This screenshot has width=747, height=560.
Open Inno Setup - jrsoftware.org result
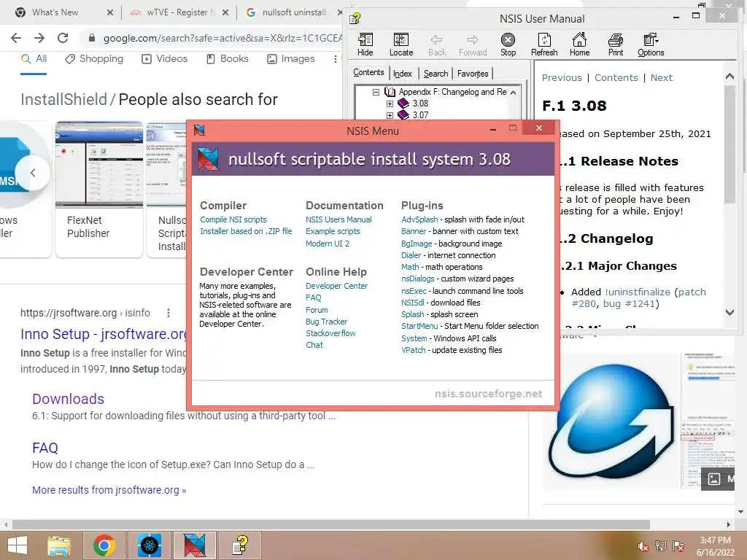104,334
